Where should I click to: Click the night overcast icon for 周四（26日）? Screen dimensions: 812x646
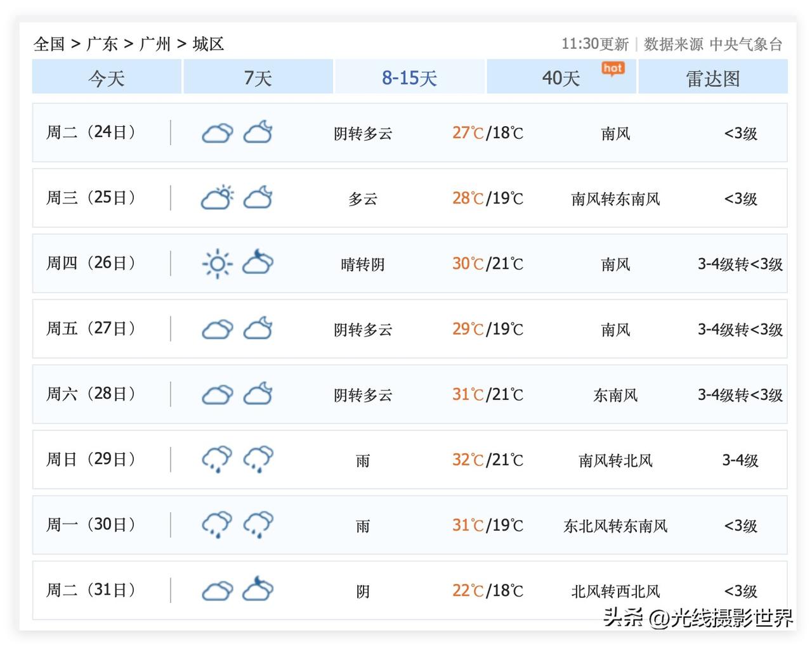[258, 262]
